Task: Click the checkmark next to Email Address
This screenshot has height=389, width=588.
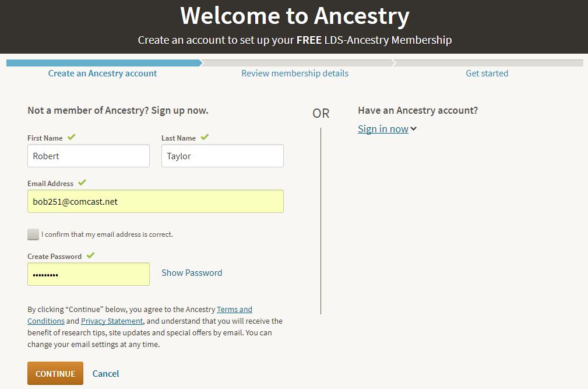Action: point(82,183)
